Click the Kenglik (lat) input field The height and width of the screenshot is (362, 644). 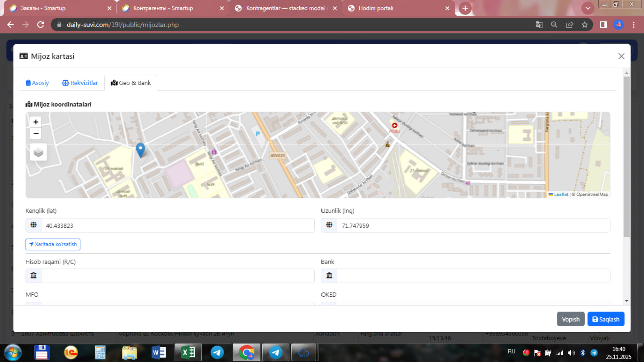click(177, 225)
